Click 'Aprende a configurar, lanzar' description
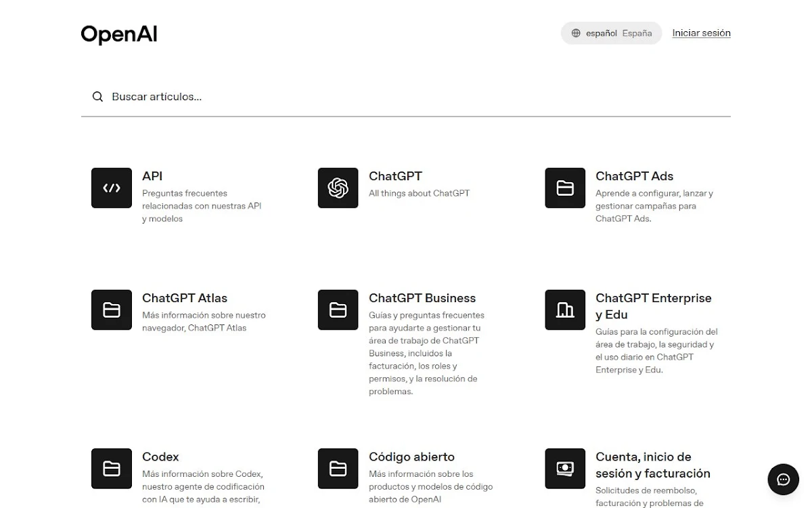 (654, 206)
